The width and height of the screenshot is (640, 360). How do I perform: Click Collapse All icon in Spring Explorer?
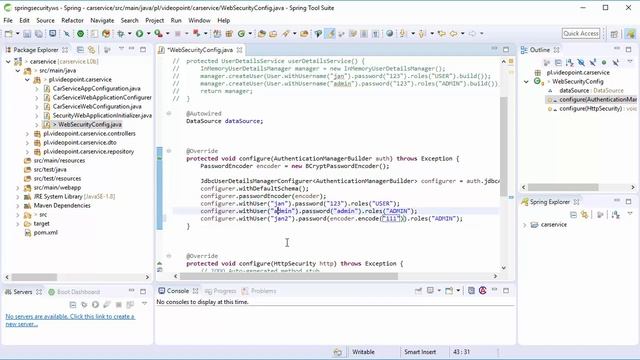pyautogui.click(x=573, y=214)
